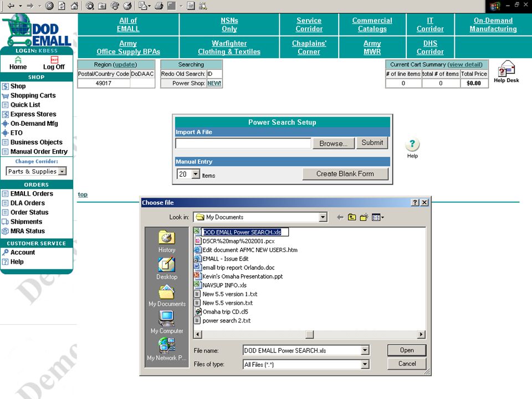Open the Service Corridor tab
Screen dimensions: 532x399
(x=309, y=24)
